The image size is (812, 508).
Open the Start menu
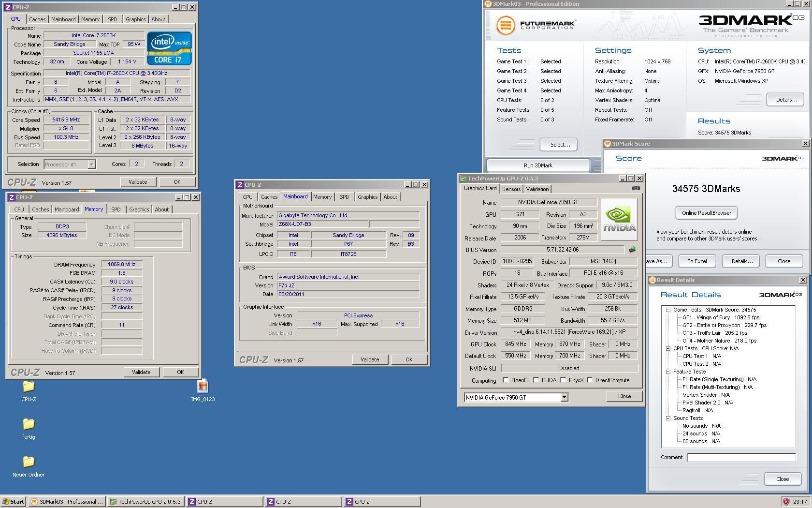coord(14,502)
